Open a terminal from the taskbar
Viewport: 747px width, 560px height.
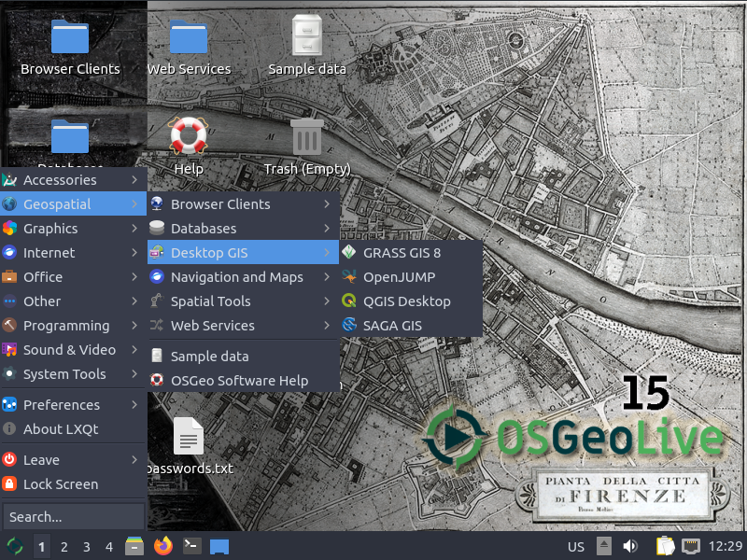tap(190, 546)
